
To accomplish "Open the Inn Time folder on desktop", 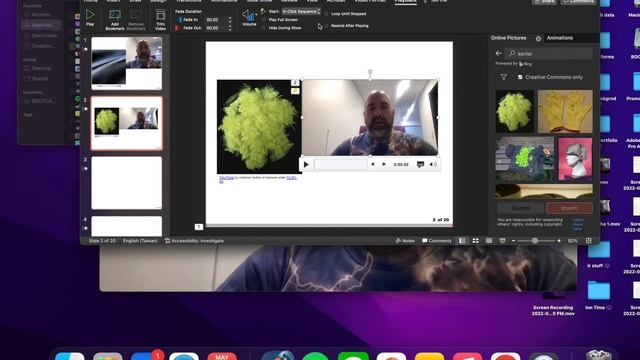I will click(x=598, y=295).
